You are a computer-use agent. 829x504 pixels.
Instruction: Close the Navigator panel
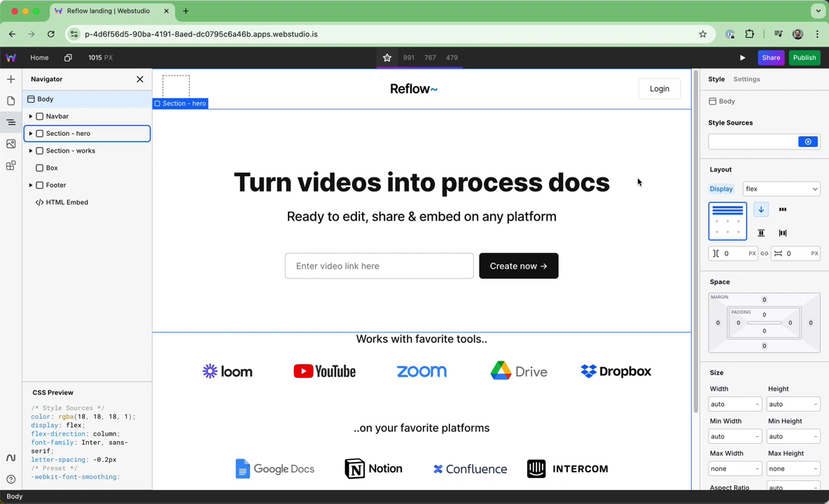point(140,79)
